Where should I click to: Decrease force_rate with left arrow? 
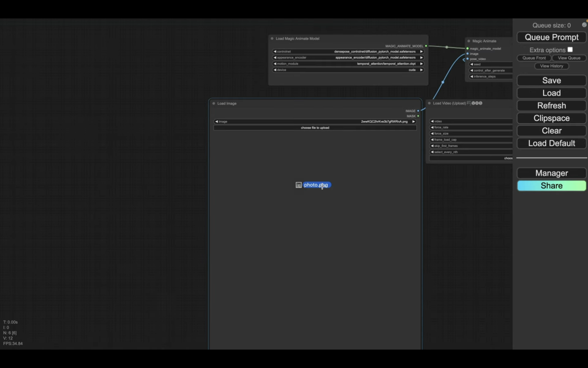[x=432, y=127]
